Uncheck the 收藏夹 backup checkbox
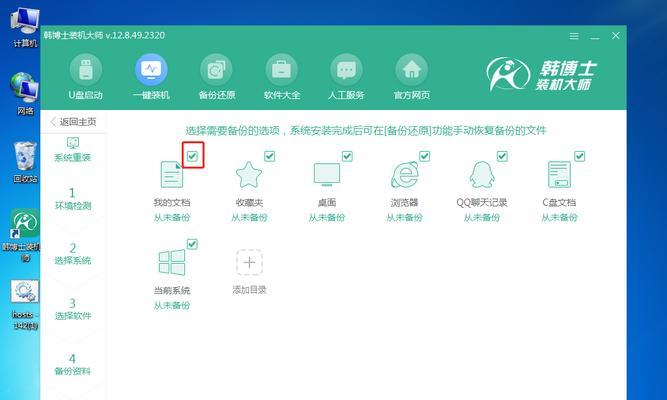The height and width of the screenshot is (400, 667). [x=270, y=156]
